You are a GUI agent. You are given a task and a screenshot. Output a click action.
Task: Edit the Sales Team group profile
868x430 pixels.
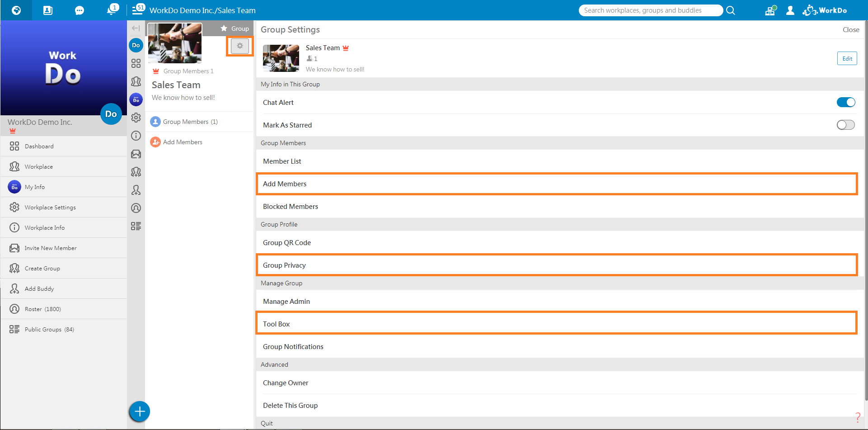click(847, 58)
